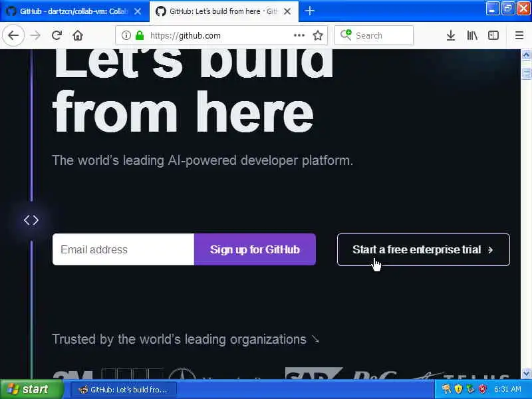
Task: Click the 'Let's build from here' headline
Action: coord(193,92)
